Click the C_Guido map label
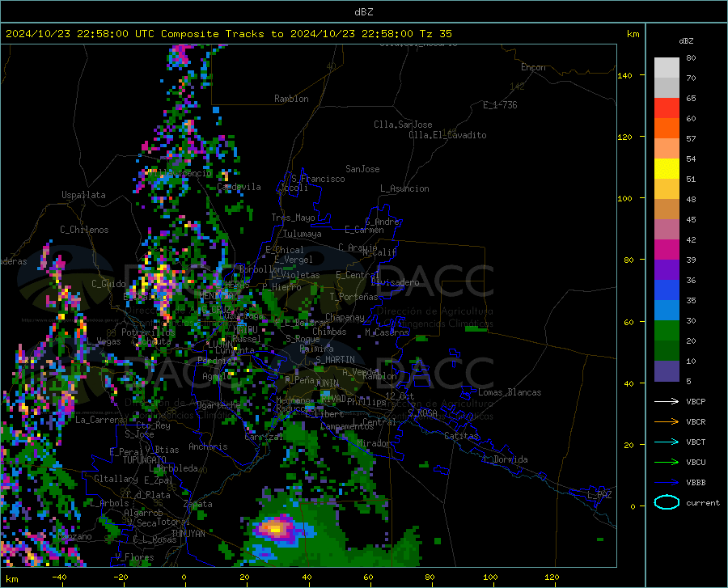728x588 pixels. (108, 284)
